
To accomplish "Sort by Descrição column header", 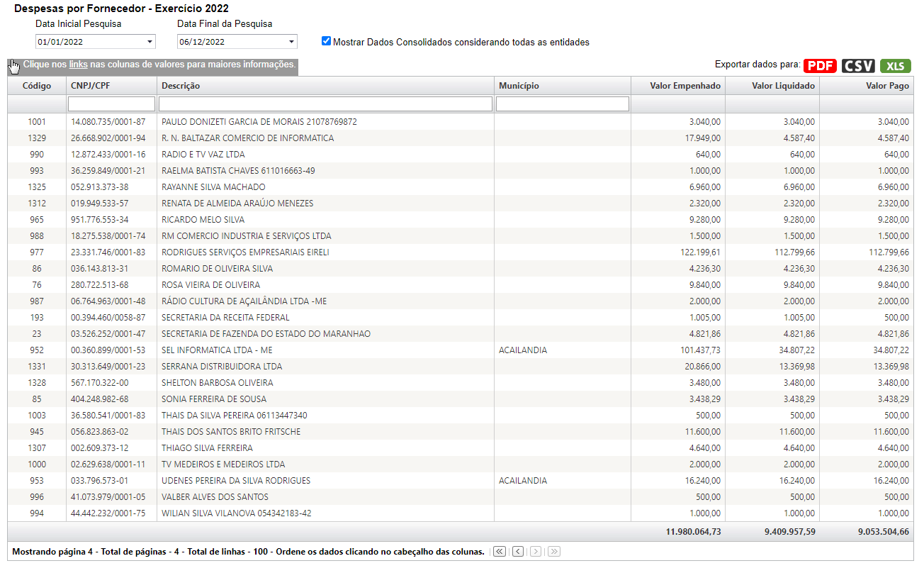I will tap(325, 86).
